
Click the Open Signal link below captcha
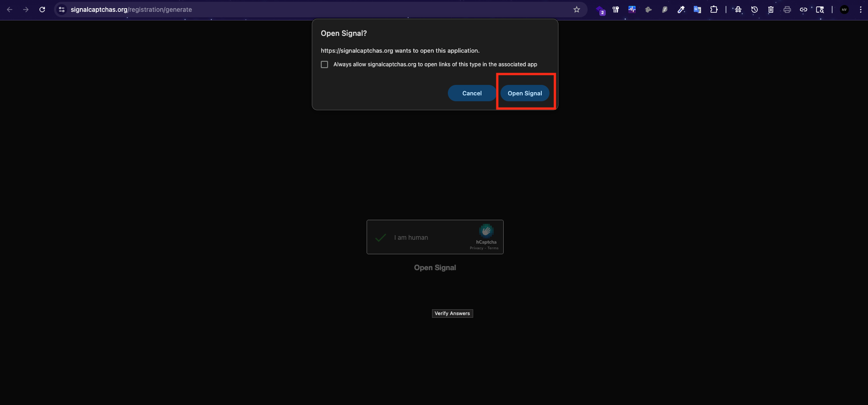435,268
